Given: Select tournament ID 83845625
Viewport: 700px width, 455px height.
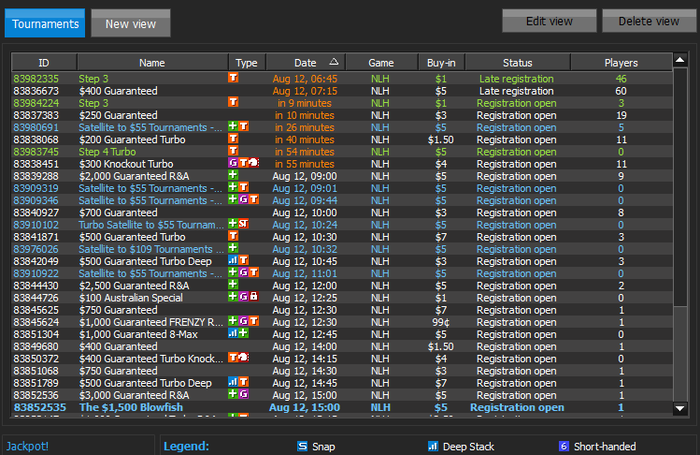Looking at the screenshot, I should 342,310.
